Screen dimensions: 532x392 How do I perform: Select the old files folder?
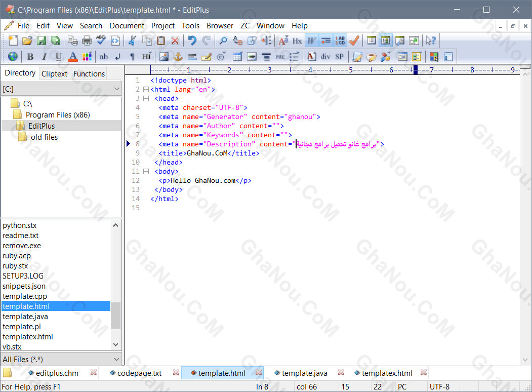(44, 137)
